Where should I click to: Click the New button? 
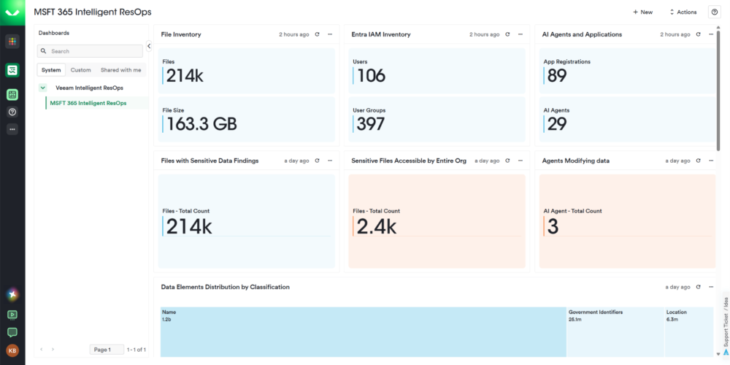coord(642,12)
